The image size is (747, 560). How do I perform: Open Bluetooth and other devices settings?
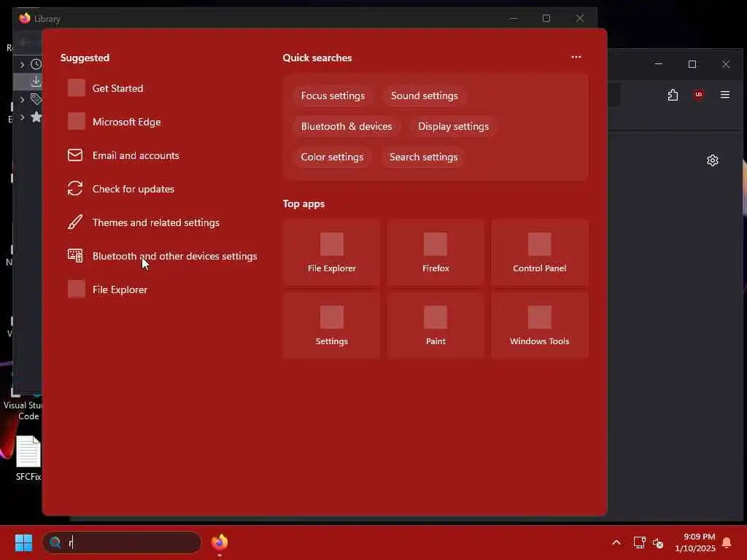163,256
